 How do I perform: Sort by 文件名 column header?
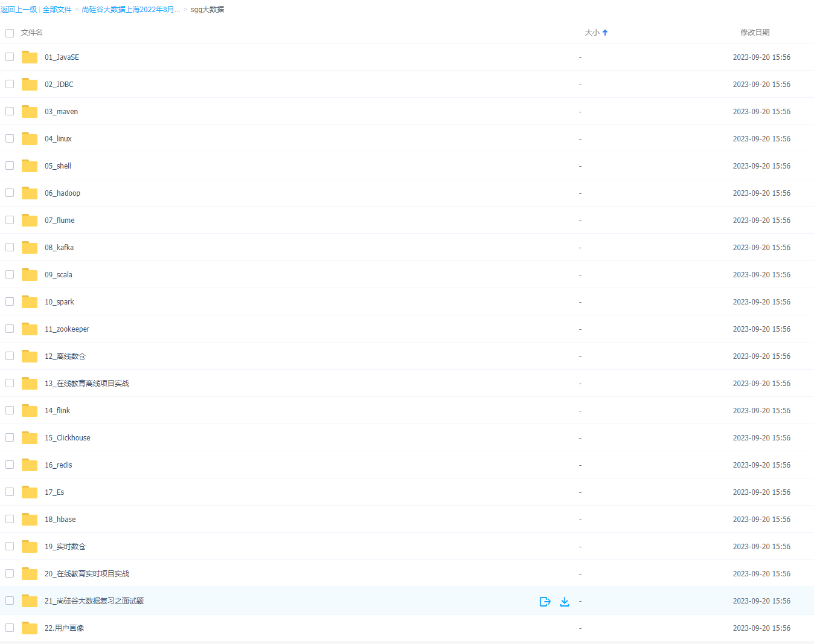click(x=32, y=33)
